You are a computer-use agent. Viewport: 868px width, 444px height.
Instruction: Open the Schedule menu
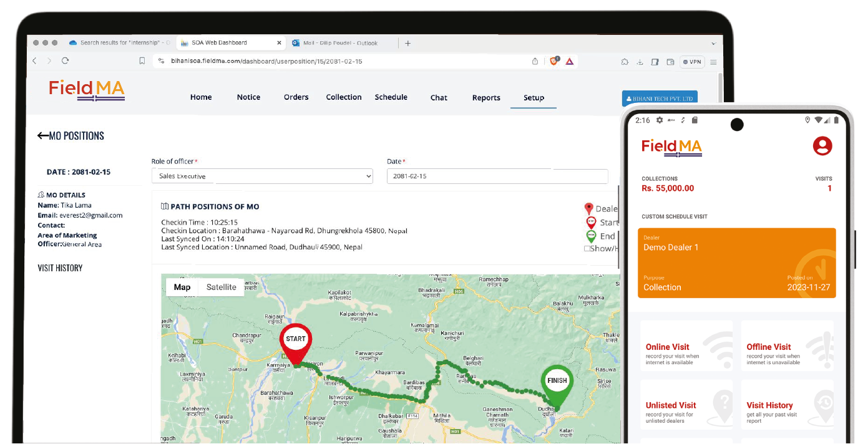(391, 97)
